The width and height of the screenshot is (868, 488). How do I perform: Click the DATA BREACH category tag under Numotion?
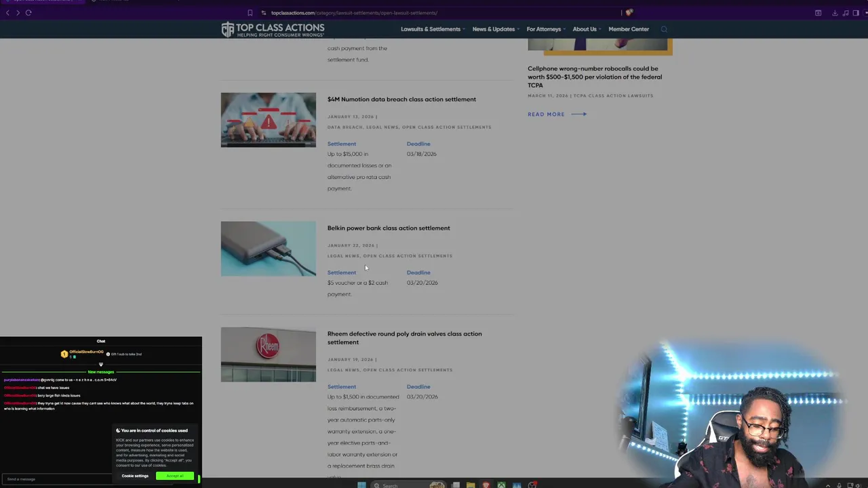pyautogui.click(x=344, y=127)
